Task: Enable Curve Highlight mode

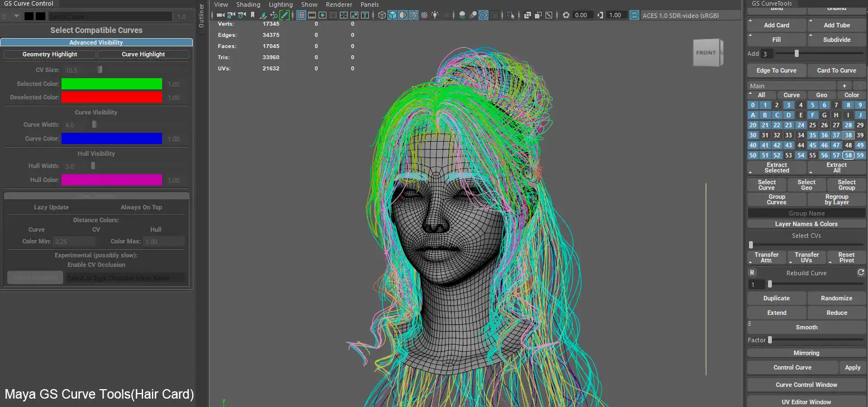Action: point(143,54)
